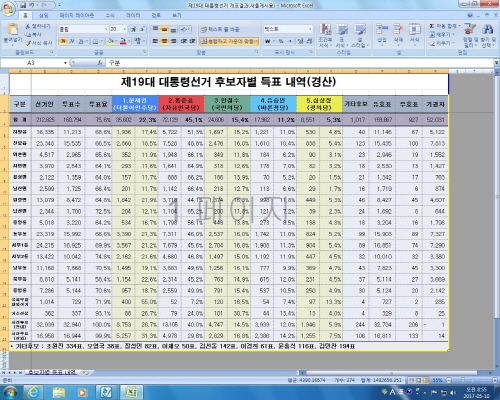The image size is (500, 400).
Task: Open the round Office button menu
Action: point(8,8)
